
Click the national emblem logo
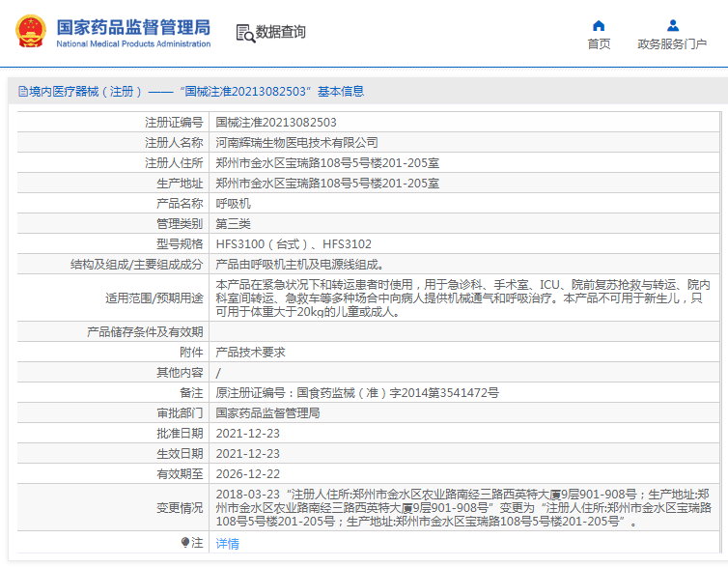coord(29,32)
